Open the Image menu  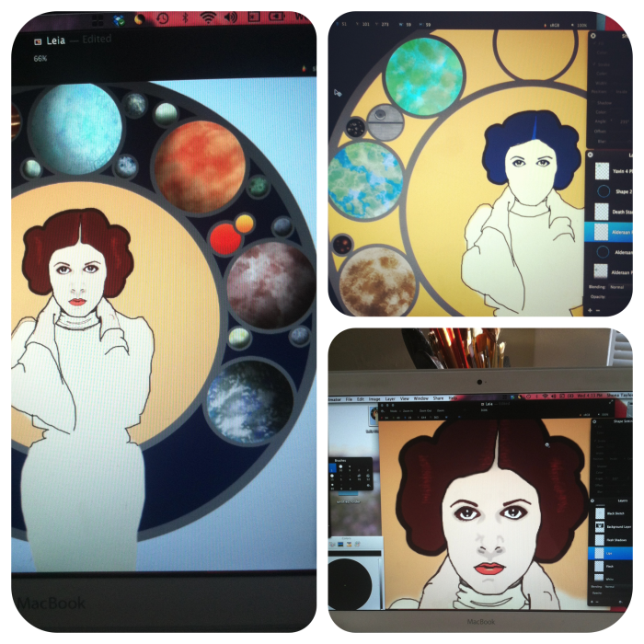click(374, 398)
